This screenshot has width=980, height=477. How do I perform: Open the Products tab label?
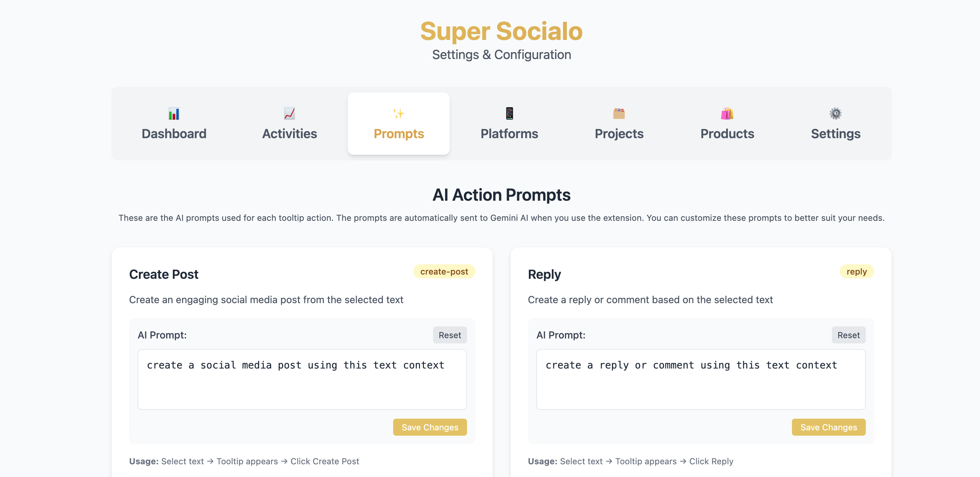(x=727, y=134)
